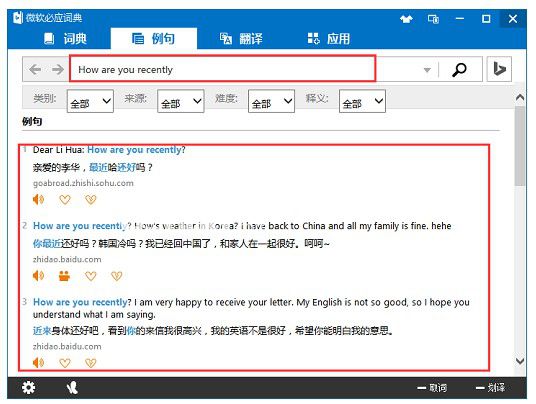Toggle 取词 word capture option
Viewport: 536px width, 404px height.
click(432, 388)
